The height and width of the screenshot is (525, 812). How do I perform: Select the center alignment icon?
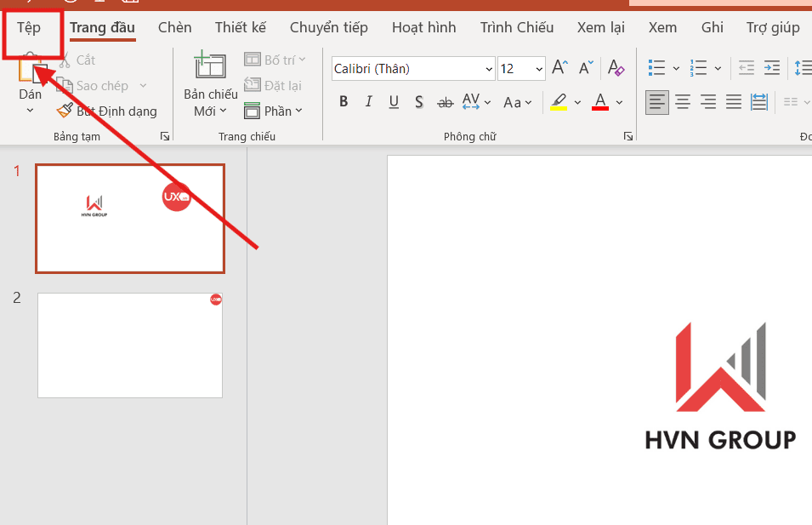(x=683, y=102)
